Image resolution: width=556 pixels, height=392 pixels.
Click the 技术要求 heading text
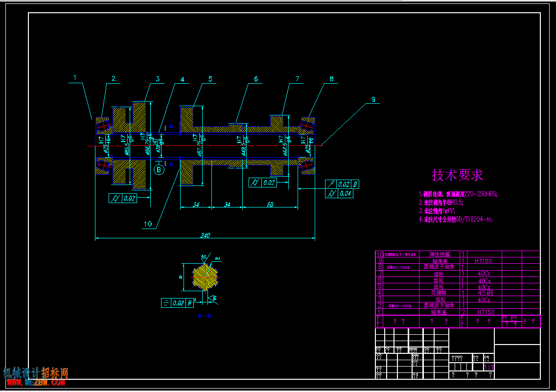457,175
